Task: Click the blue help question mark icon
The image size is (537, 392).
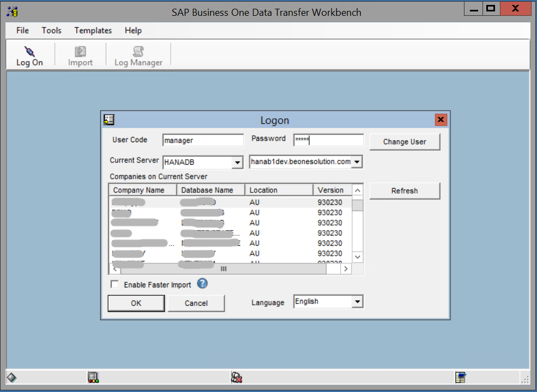Action: click(202, 284)
